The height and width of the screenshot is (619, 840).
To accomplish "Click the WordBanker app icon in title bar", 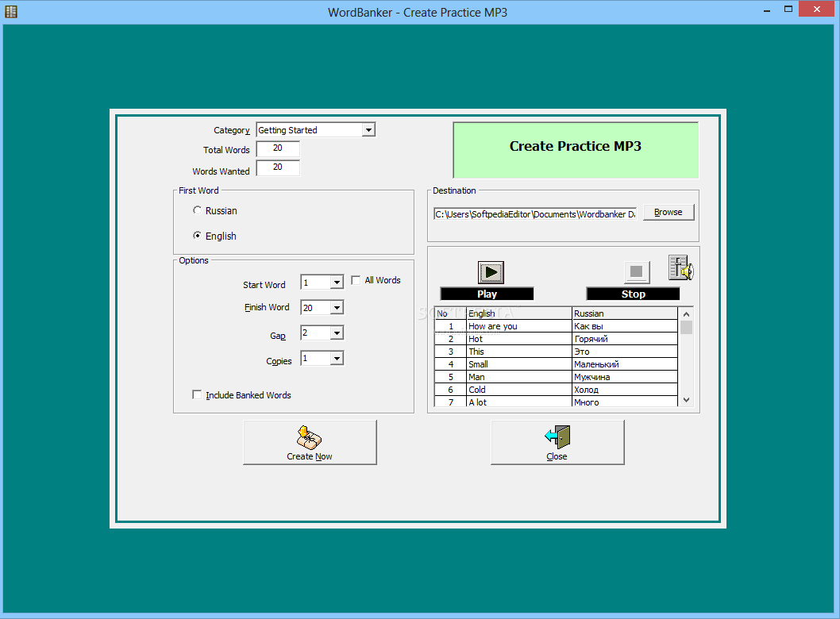I will tap(10, 11).
